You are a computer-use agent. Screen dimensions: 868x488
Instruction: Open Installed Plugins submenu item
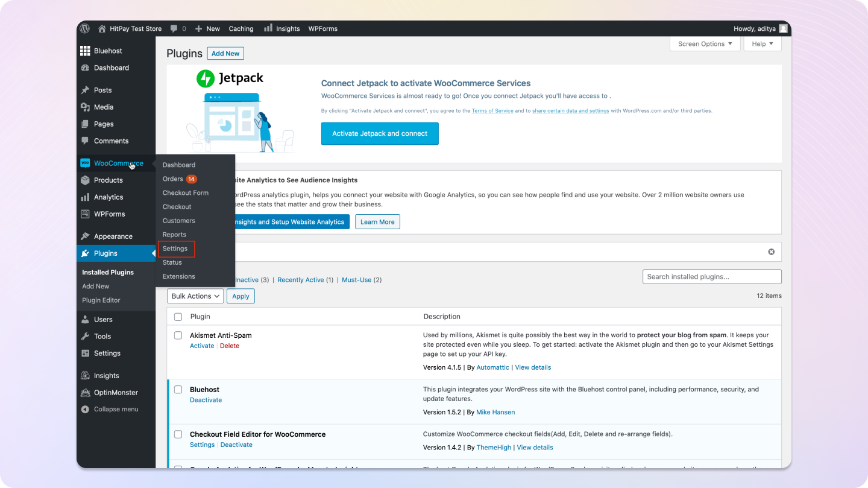click(x=108, y=272)
